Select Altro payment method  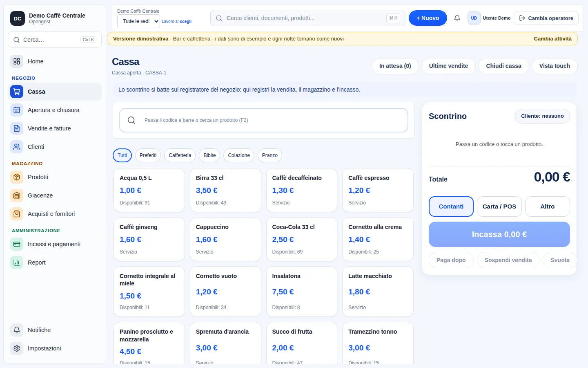547,206
